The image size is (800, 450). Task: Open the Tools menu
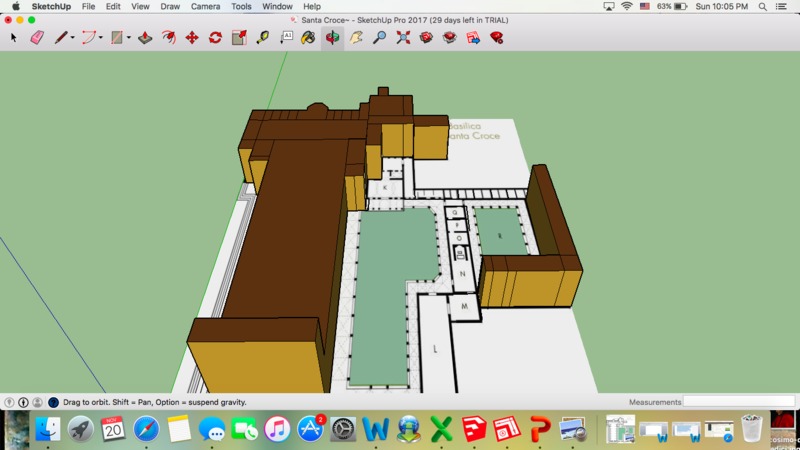point(241,7)
